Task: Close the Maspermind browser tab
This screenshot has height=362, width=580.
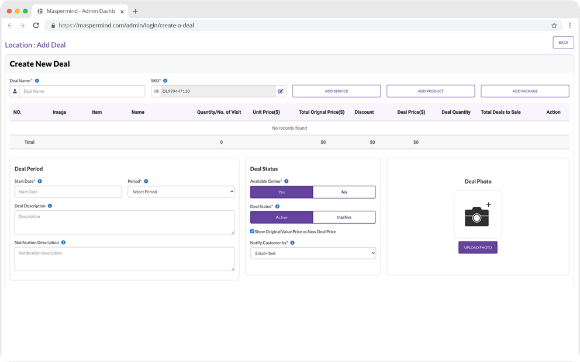Action: [x=122, y=11]
